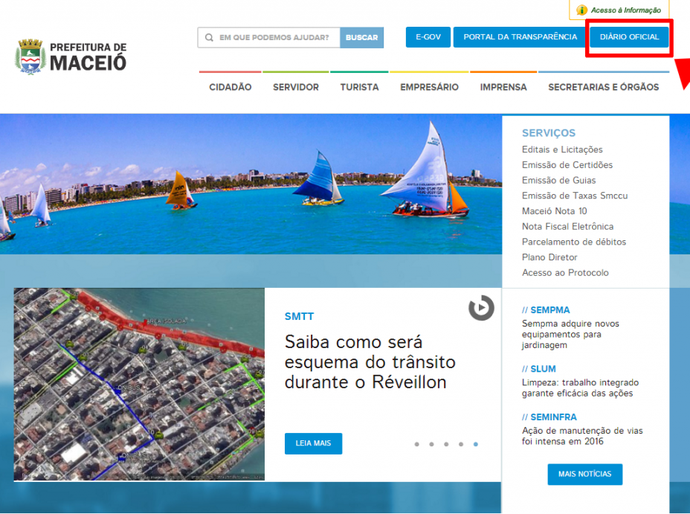The height and width of the screenshot is (514, 690).
Task: Open Seminfra manutenção de vias news
Action: coord(582,436)
